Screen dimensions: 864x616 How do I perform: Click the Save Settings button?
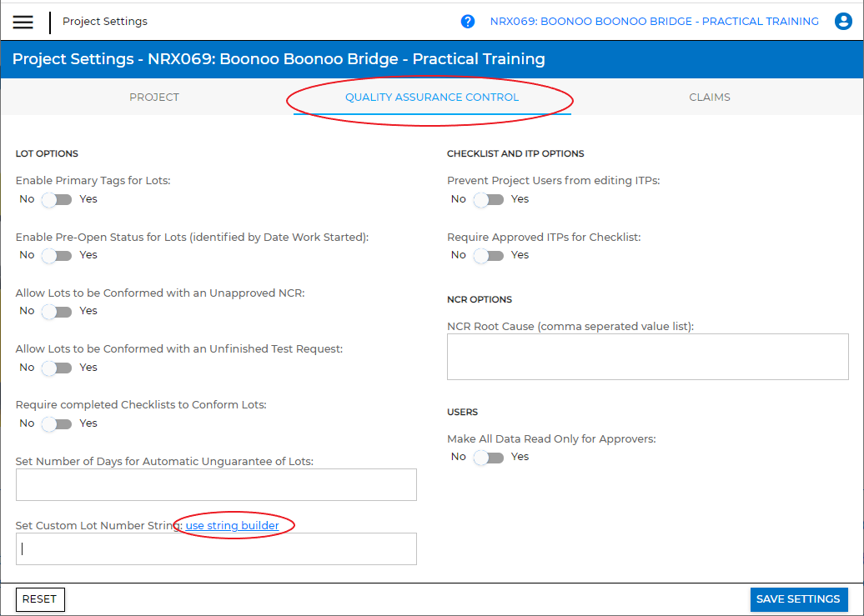pyautogui.click(x=798, y=599)
